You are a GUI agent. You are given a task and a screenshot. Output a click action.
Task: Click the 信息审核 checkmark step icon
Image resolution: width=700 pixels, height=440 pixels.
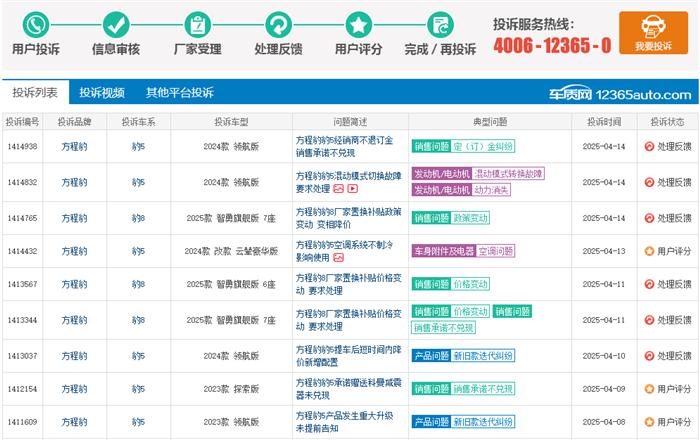pyautogui.click(x=116, y=25)
